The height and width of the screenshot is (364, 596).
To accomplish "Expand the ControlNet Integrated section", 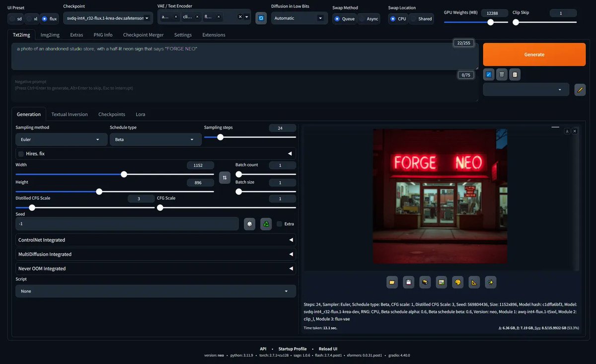I will tap(155, 240).
